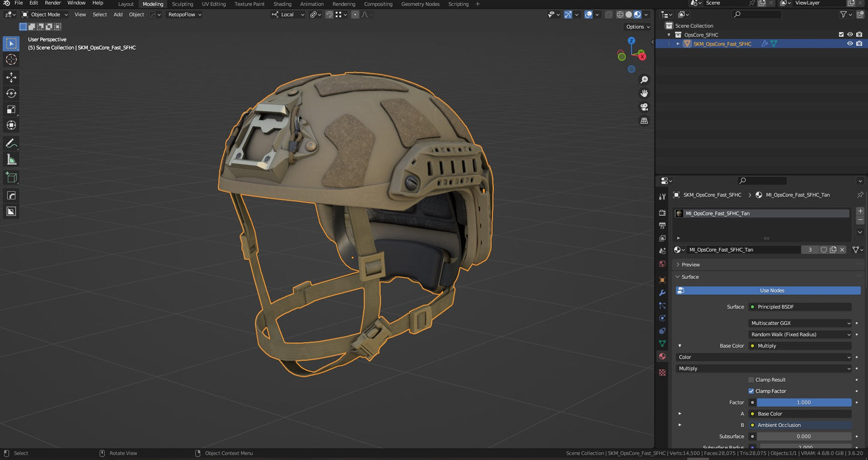Click the Use Nodes button
The image size is (868, 460).
(771, 290)
